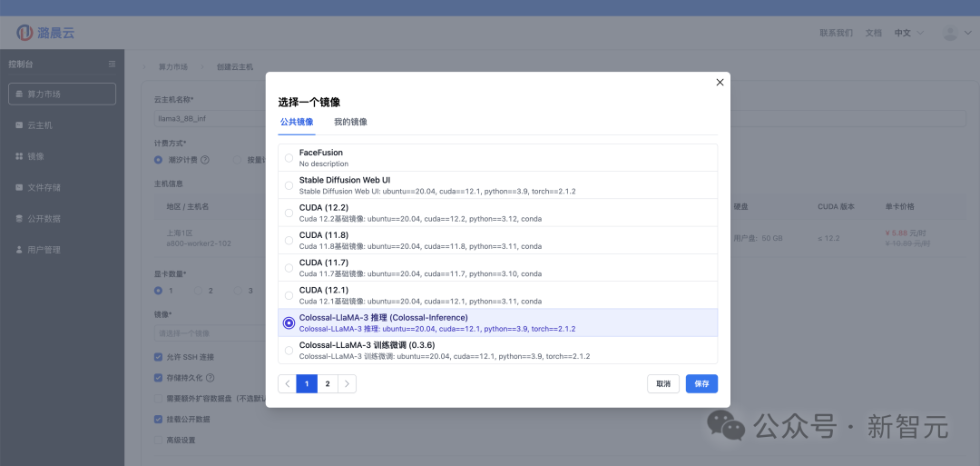980x466 pixels.
Task: Click the 镜像 grid icon in sidebar
Action: pyautogui.click(x=19, y=156)
